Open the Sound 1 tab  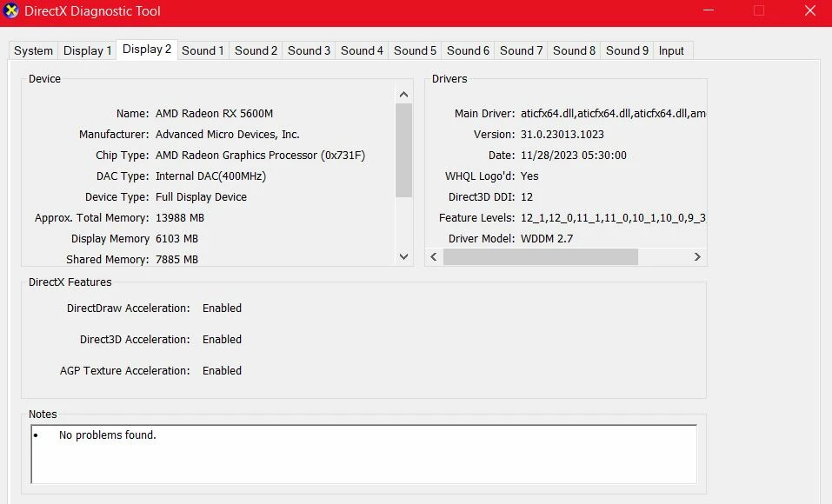[203, 51]
